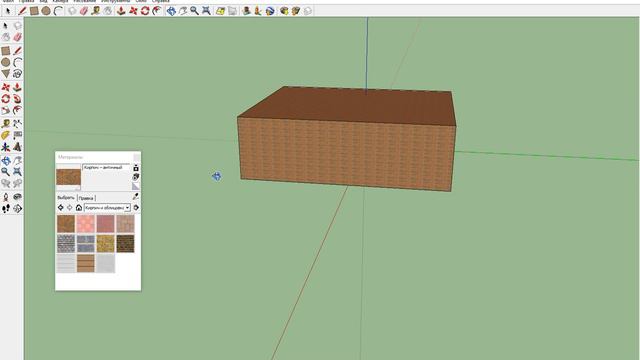Screen dimensions: 640x360
Task: Pick the Paint Bucket tool in left palette
Action: coord(6,37)
